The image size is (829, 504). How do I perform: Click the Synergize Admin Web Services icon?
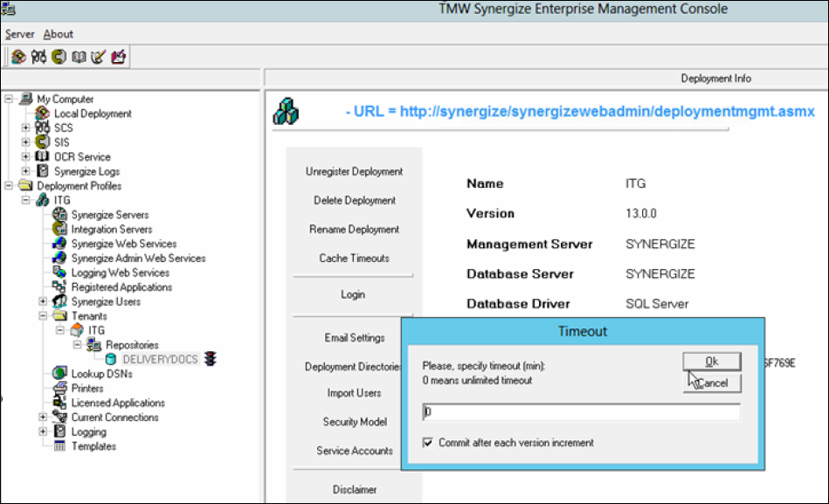(x=59, y=258)
